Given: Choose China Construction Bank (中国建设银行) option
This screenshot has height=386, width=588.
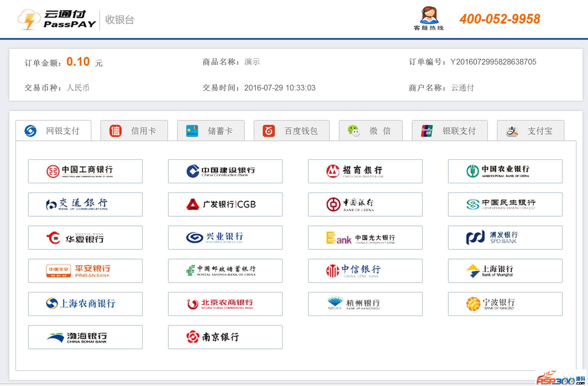Looking at the screenshot, I should coord(225,171).
